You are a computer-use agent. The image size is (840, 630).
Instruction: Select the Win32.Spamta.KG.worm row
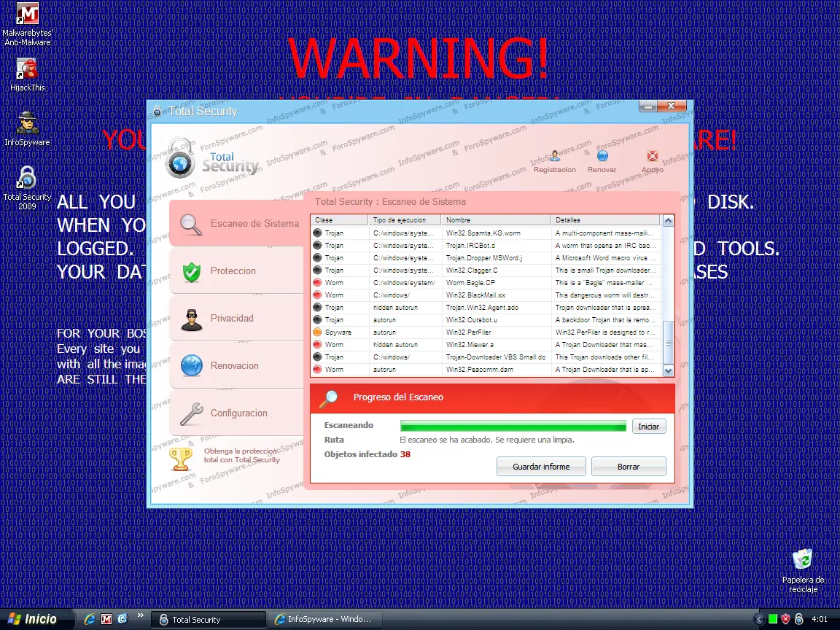(486, 233)
